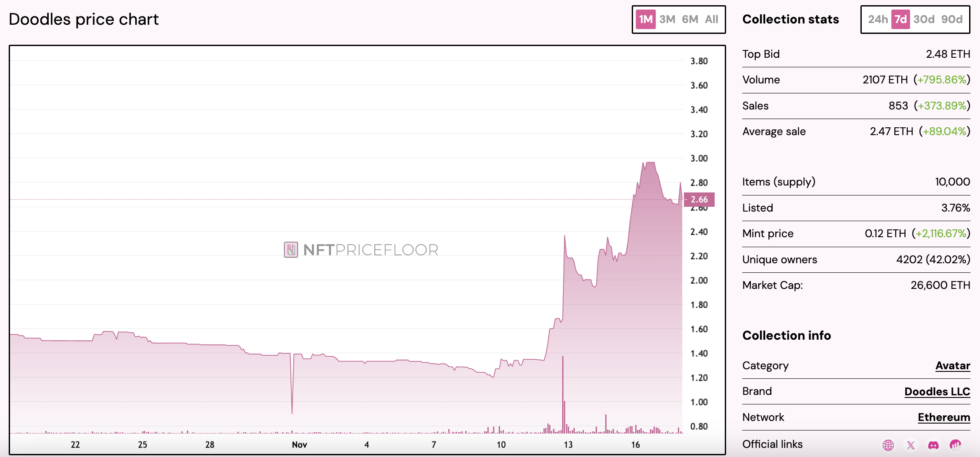This screenshot has height=457, width=980.
Task: Select 7d collection stats period
Action: 900,20
